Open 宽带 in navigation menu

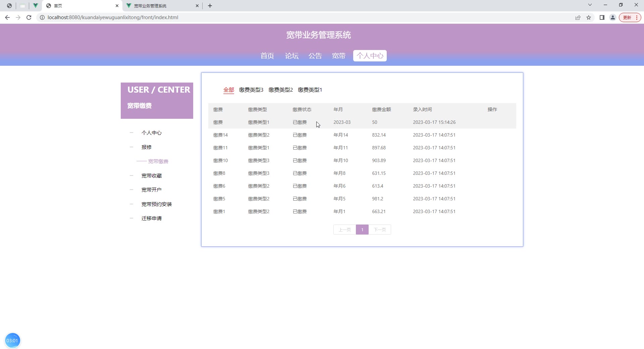point(339,56)
